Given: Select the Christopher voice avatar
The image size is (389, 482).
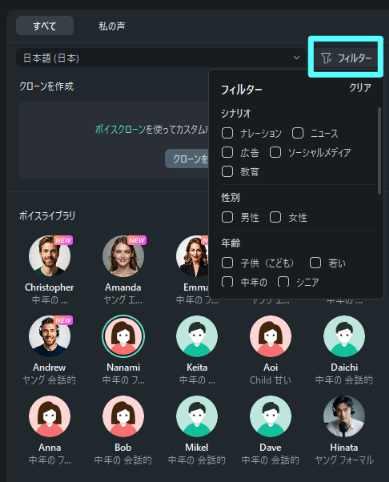Looking at the screenshot, I should point(50,256).
